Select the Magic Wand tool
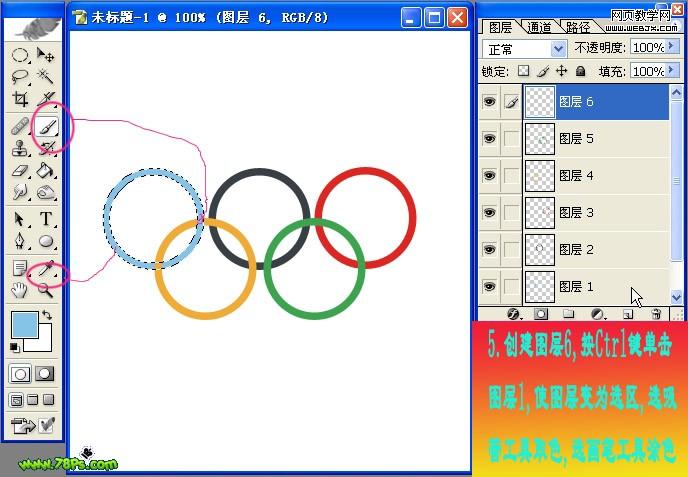Screen dimensions: 688x477 click(x=45, y=76)
